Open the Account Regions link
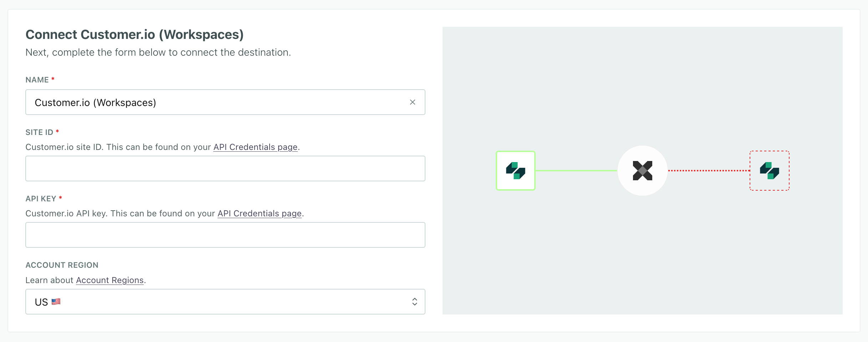Screen dimensions: 868x342 (109, 280)
